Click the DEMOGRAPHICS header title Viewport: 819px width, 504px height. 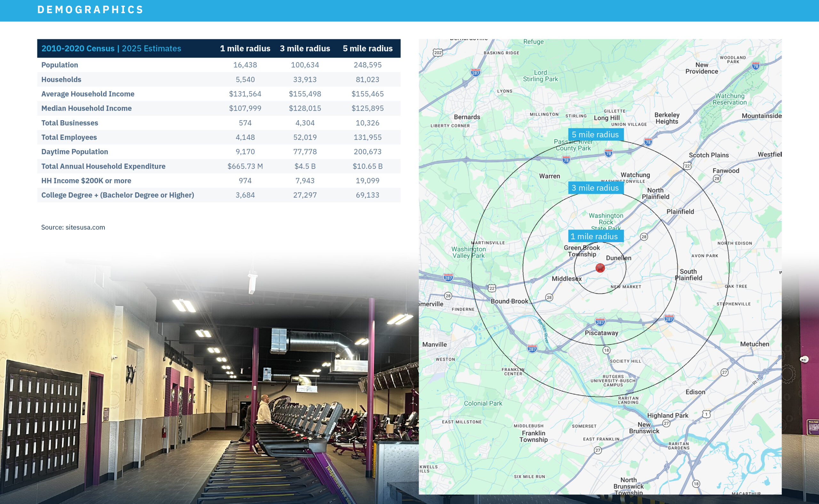(x=90, y=10)
